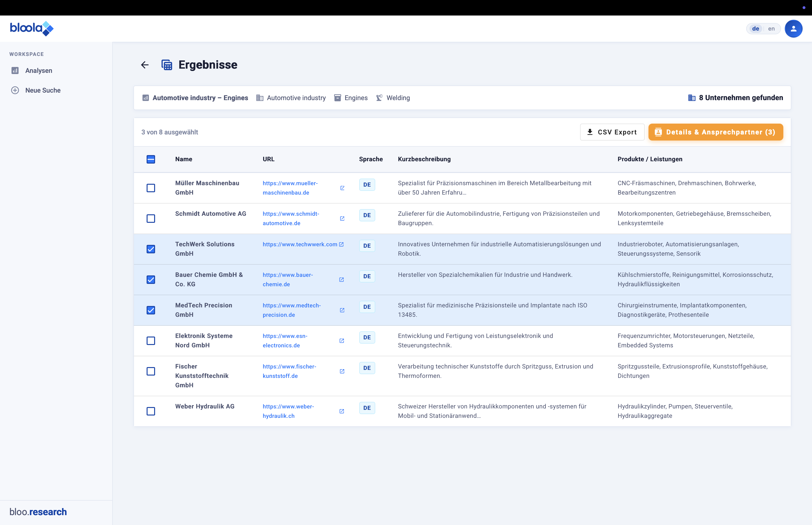
Task: Select the Schmidt Automotive AG checkbox
Action: click(151, 219)
